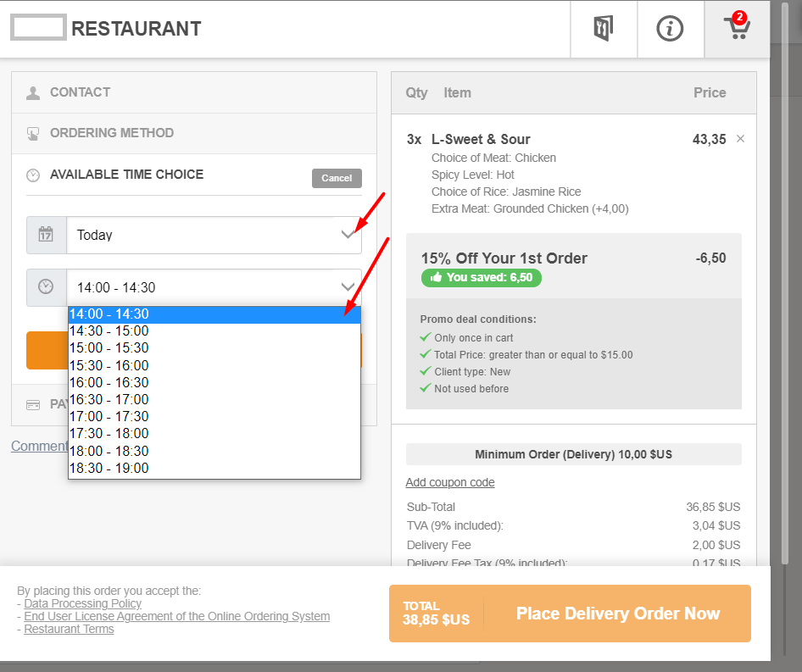
Task: Click the Ordering Method hand icon
Action: [33, 134]
